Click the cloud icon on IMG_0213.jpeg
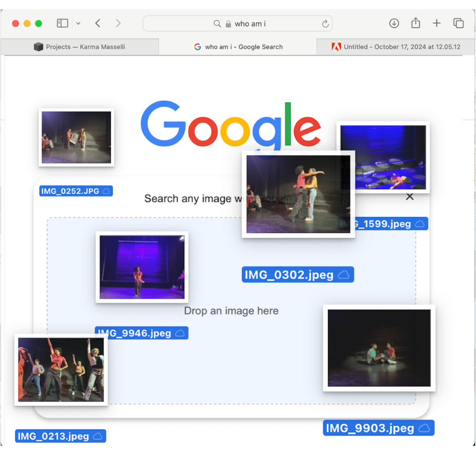This screenshot has width=476, height=476. pos(97,436)
